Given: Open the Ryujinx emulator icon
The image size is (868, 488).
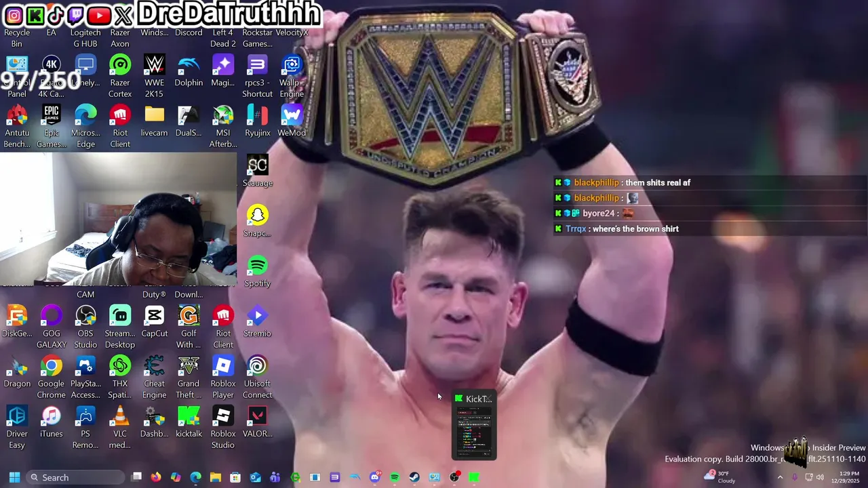Looking at the screenshot, I should click(257, 121).
